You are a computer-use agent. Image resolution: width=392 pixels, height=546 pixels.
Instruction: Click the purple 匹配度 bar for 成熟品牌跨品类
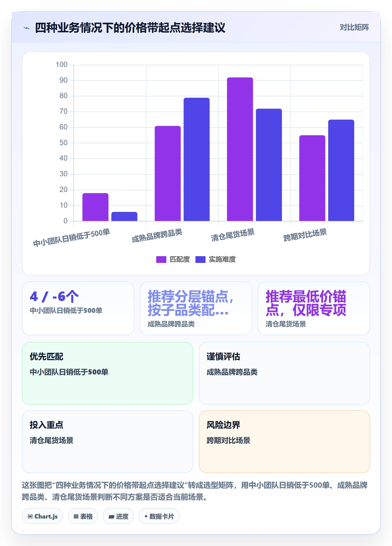point(168,173)
